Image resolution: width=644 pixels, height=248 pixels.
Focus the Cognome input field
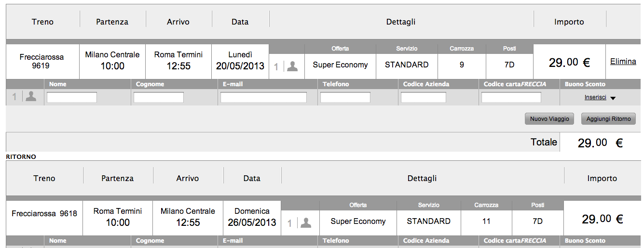tap(159, 97)
